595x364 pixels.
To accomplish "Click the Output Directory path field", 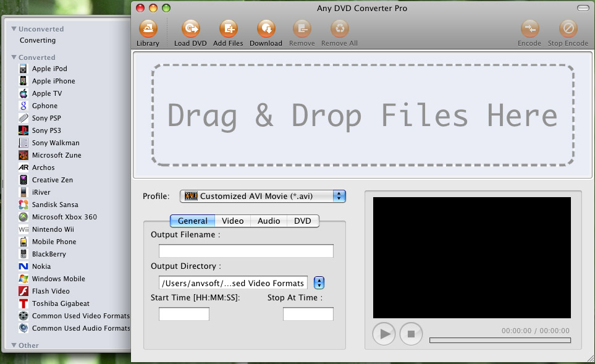I will 233,283.
